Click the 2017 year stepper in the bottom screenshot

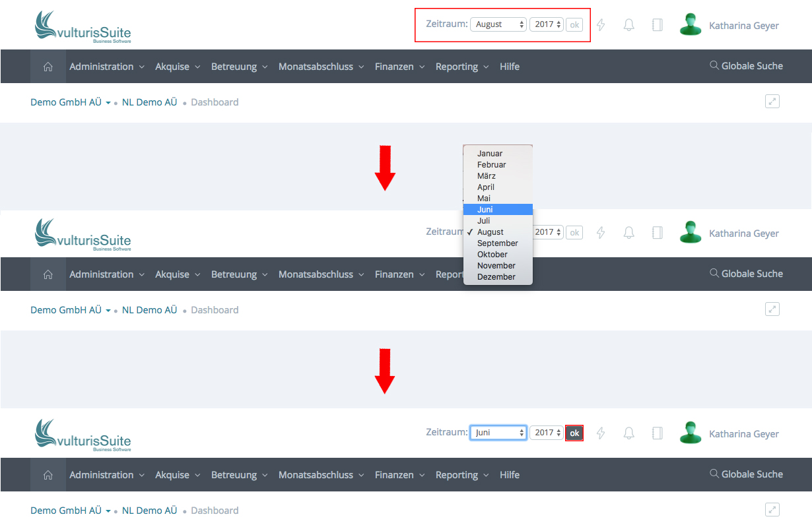coord(547,433)
